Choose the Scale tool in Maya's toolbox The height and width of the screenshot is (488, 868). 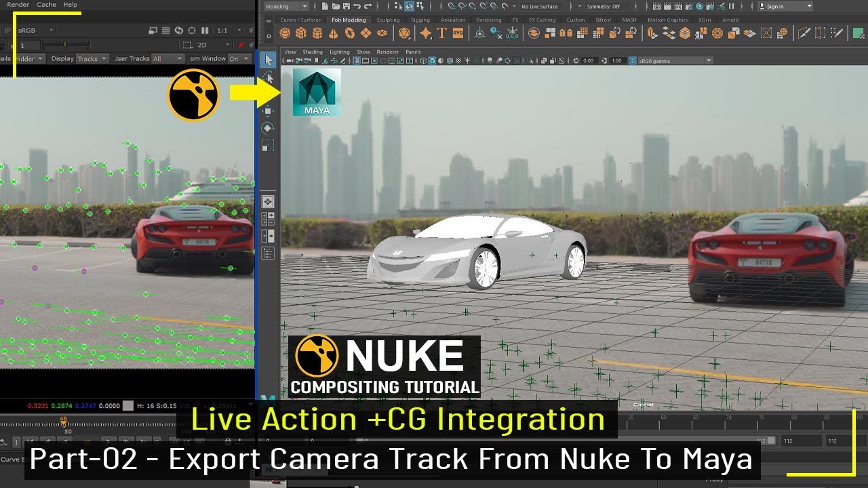tap(268, 145)
